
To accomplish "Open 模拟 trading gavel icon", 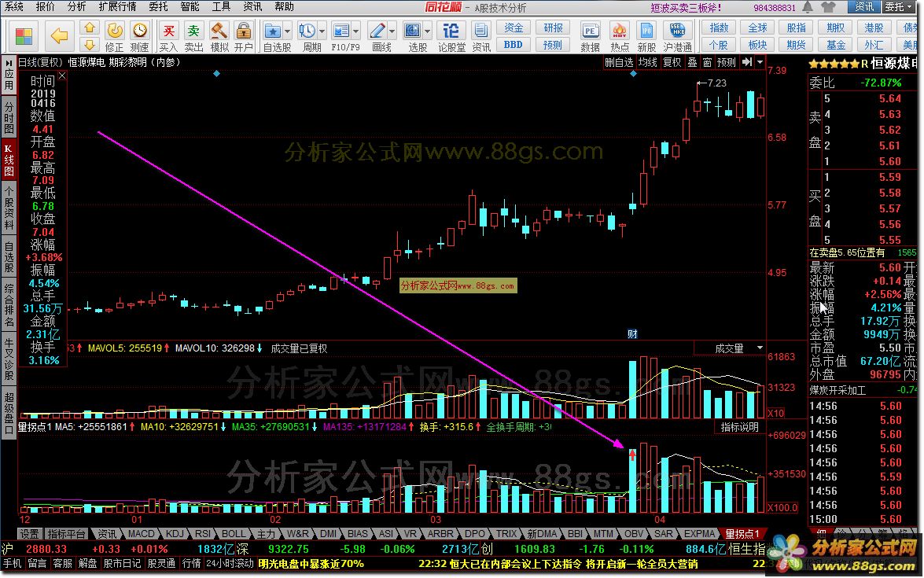I will [x=219, y=31].
